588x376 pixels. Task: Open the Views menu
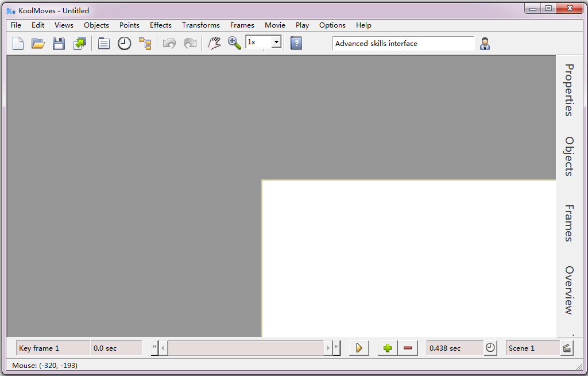pyautogui.click(x=64, y=25)
